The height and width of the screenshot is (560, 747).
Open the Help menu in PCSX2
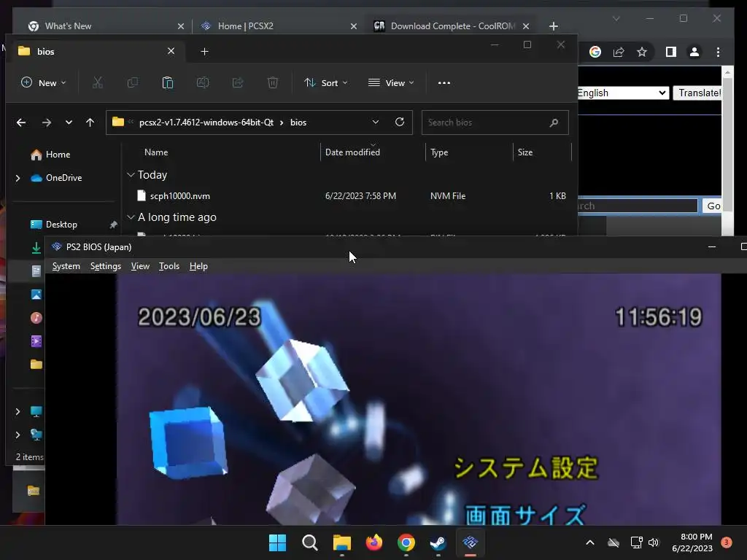pos(198,266)
